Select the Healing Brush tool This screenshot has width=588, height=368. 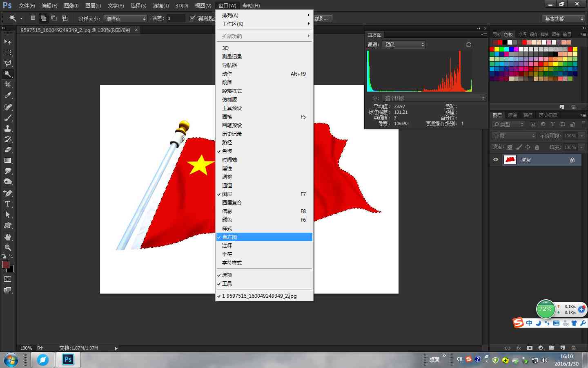click(x=8, y=107)
